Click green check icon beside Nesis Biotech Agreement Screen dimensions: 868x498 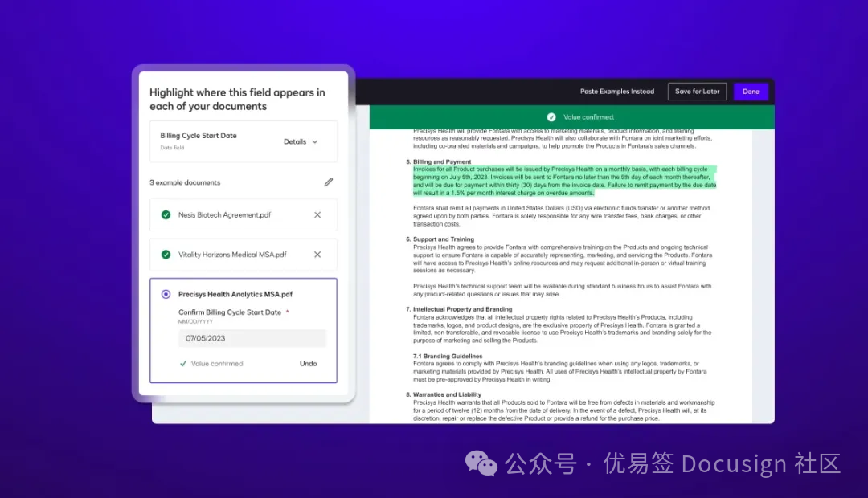pos(166,215)
